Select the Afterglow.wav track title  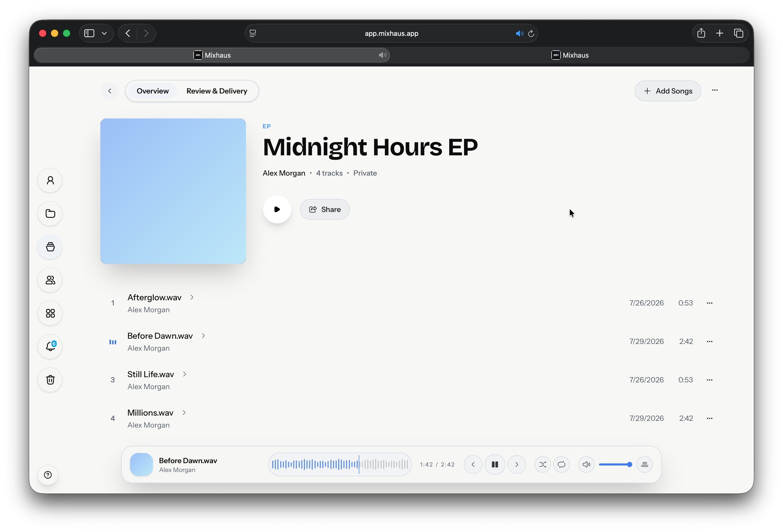pyautogui.click(x=154, y=297)
